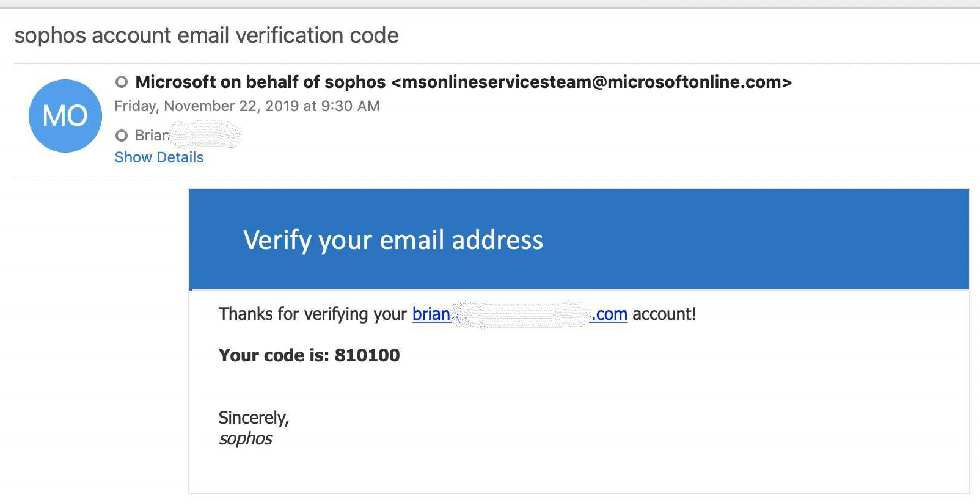
Task: Select recipient name Brian
Action: tap(152, 136)
